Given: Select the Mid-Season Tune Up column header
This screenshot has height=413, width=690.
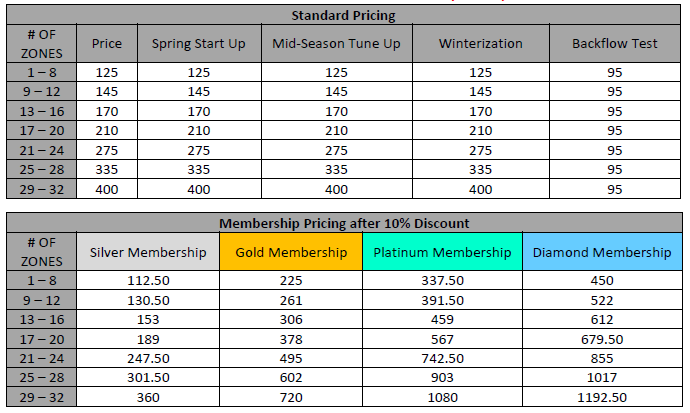Looking at the screenshot, I should (335, 44).
